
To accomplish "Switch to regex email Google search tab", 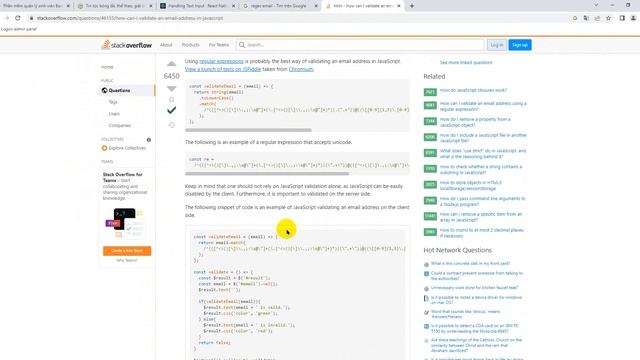I will (x=280, y=6).
